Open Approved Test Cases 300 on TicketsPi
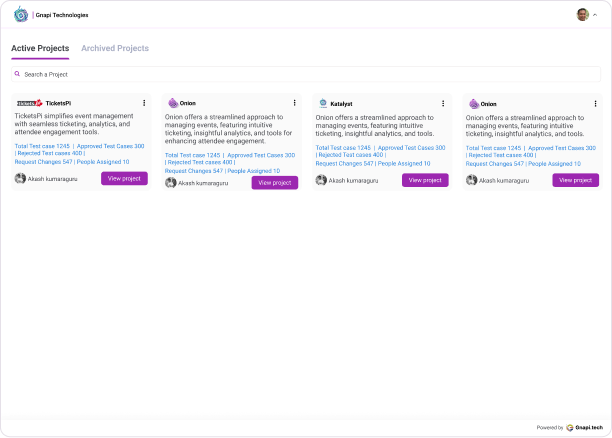 (110, 146)
